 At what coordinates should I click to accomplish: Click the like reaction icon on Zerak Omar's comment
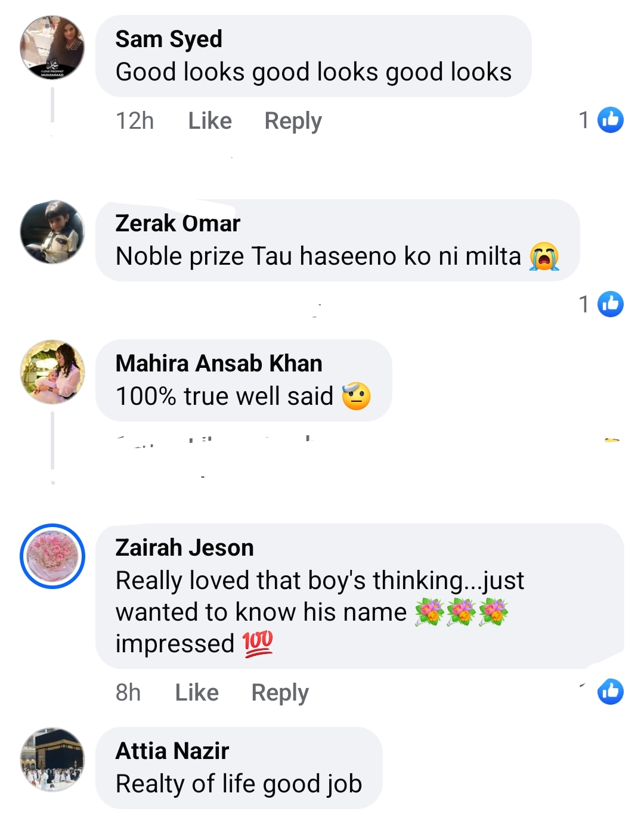click(610, 304)
